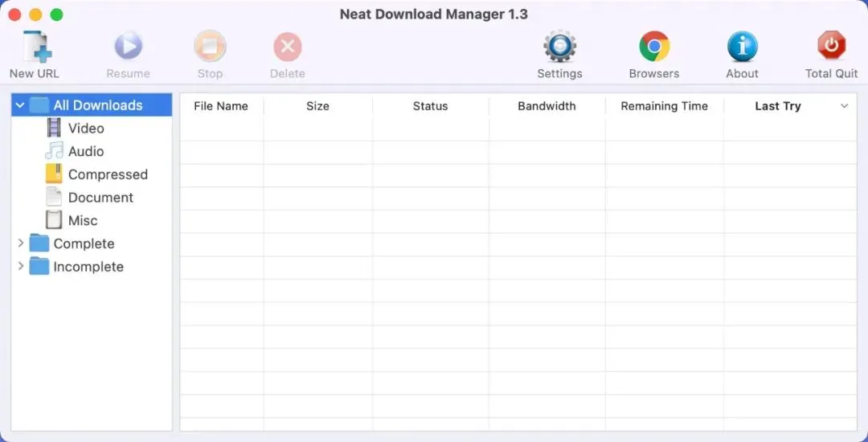
Task: Select the Video category label
Action: point(86,129)
